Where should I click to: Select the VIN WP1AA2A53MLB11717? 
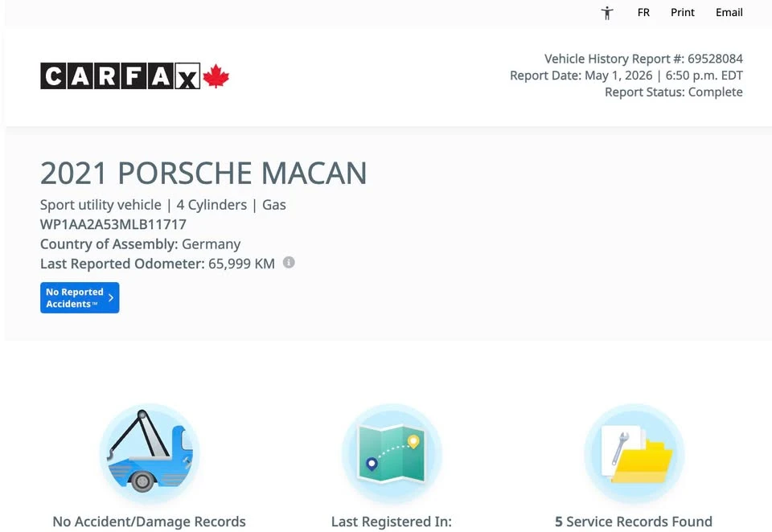(x=113, y=224)
